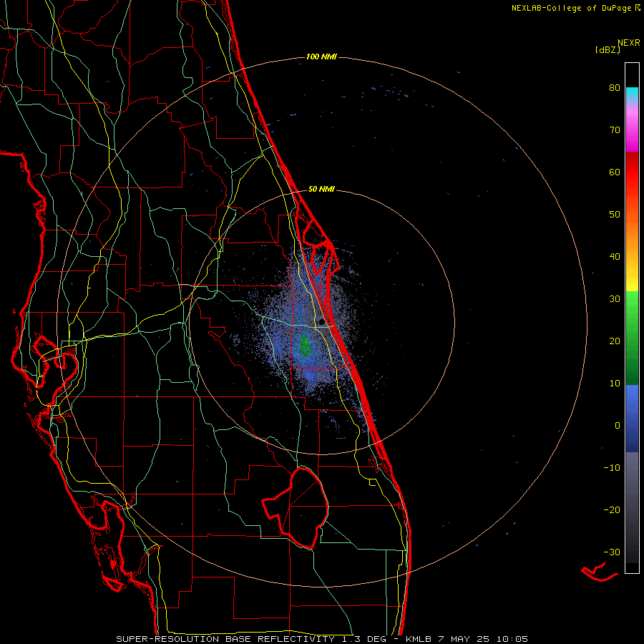Click the NEXR label at the color scale
The height and width of the screenshot is (644, 644).
point(629,43)
